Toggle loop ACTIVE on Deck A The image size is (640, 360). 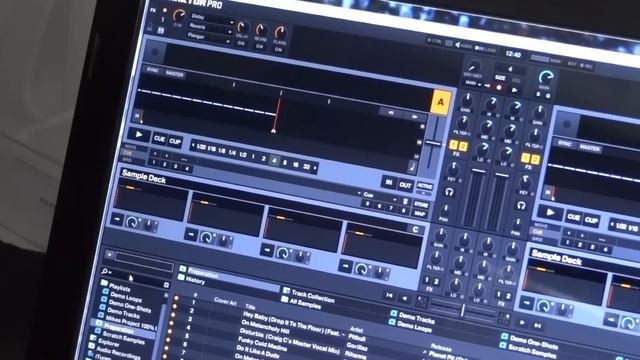click(424, 187)
